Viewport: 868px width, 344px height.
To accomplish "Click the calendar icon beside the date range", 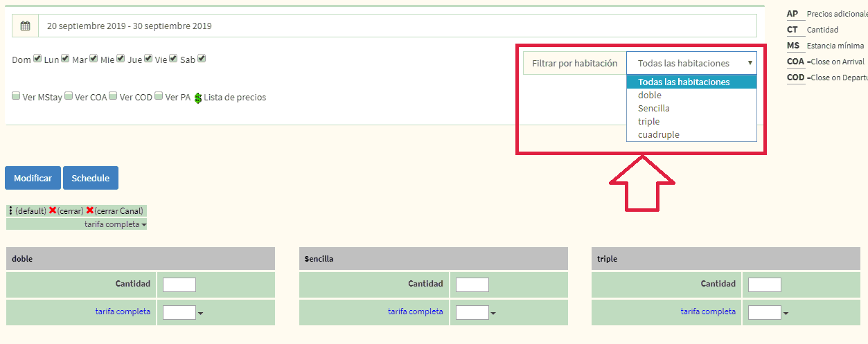I will tap(25, 26).
